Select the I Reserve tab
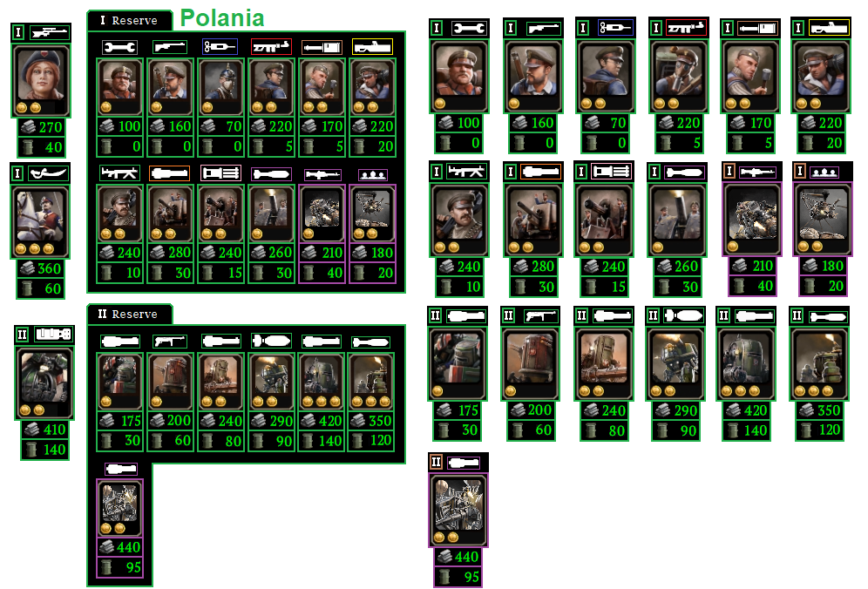This screenshot has width=868, height=589. (x=130, y=21)
